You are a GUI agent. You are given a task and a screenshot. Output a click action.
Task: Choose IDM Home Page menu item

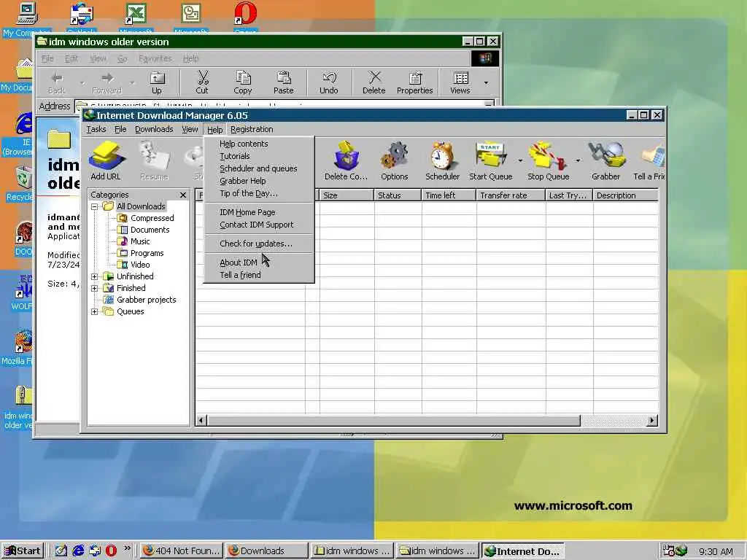coord(259,212)
